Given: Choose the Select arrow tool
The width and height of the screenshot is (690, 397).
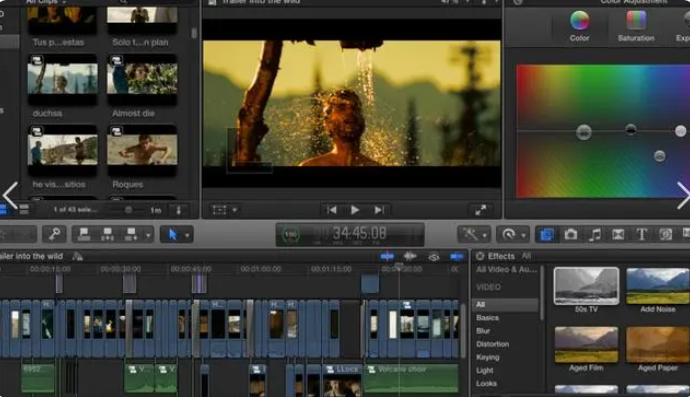Looking at the screenshot, I should tap(173, 235).
